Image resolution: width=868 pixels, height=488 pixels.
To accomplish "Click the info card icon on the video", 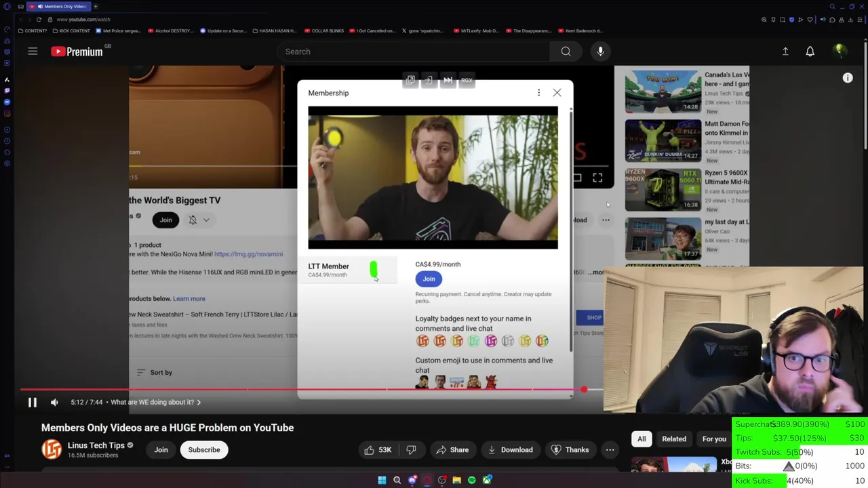I will (x=848, y=79).
